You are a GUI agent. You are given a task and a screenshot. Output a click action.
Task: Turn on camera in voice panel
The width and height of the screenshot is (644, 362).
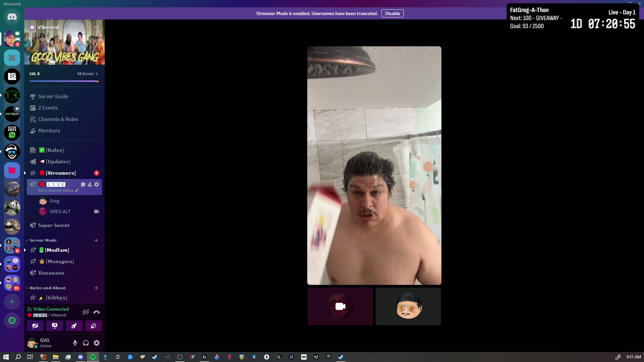point(35,326)
